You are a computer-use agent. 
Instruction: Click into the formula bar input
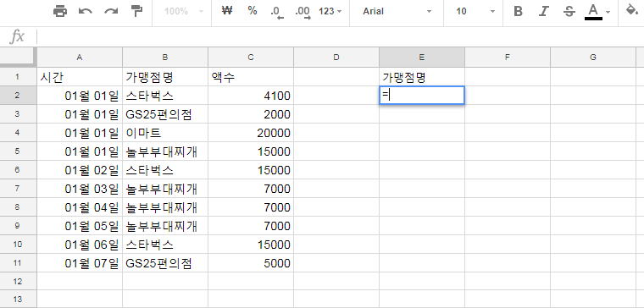340,37
